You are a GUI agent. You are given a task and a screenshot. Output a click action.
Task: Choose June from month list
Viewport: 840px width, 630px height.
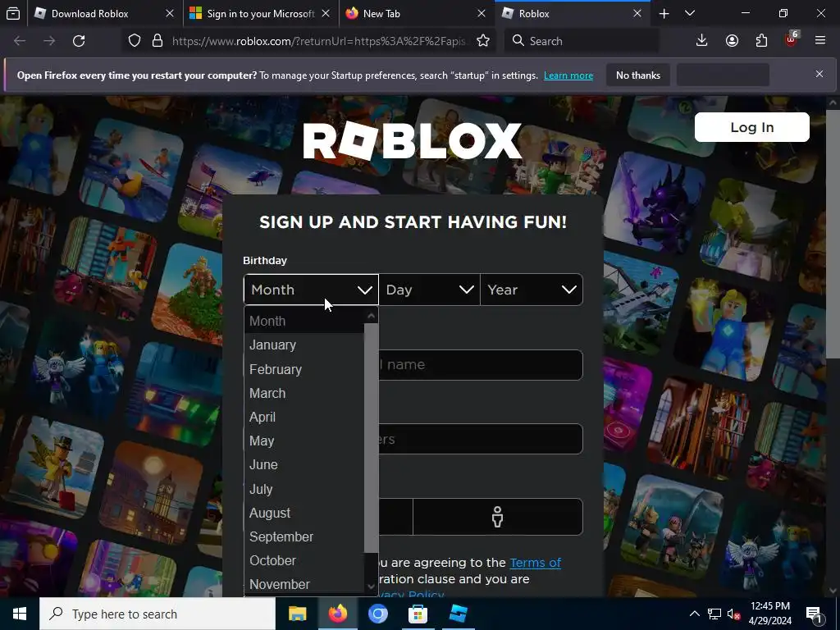[x=304, y=464]
